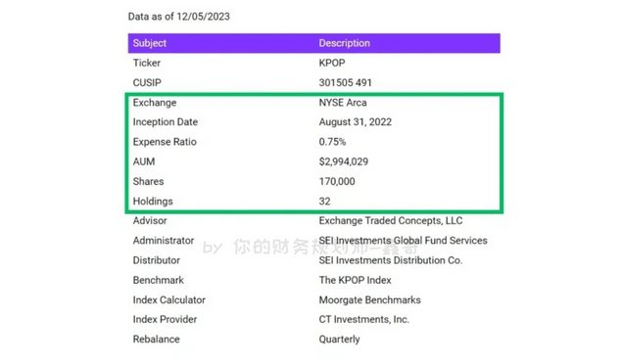Viewport: 623px width, 364px height.
Task: Select the KPOP ticker value
Action: (x=332, y=64)
